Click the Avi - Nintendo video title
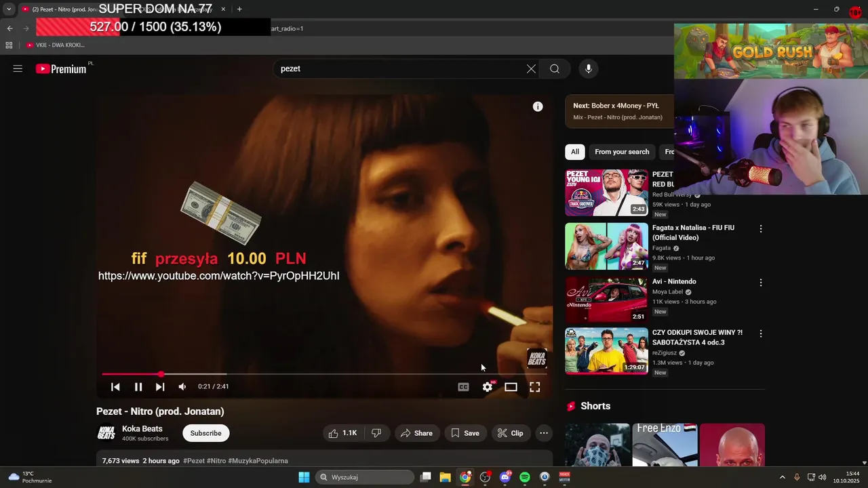The height and width of the screenshot is (488, 868). (674, 281)
